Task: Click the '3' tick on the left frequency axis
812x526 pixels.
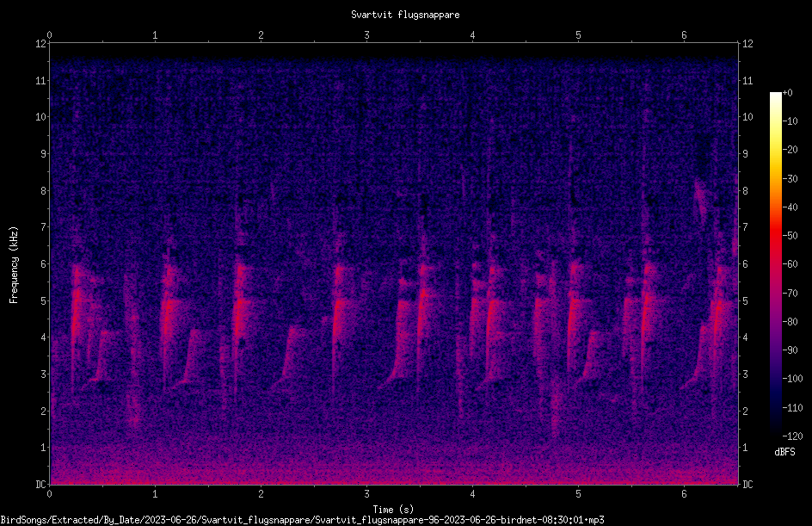Action: pos(43,374)
